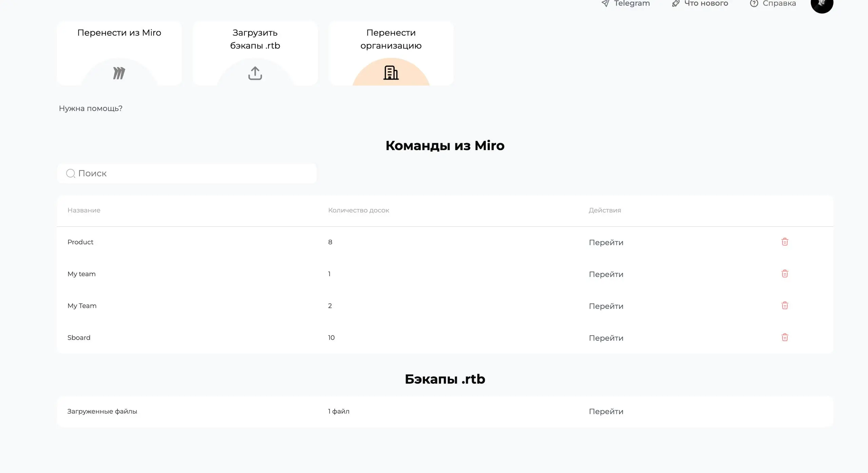Click the organization building icon
This screenshot has height=473, width=868.
tap(391, 73)
